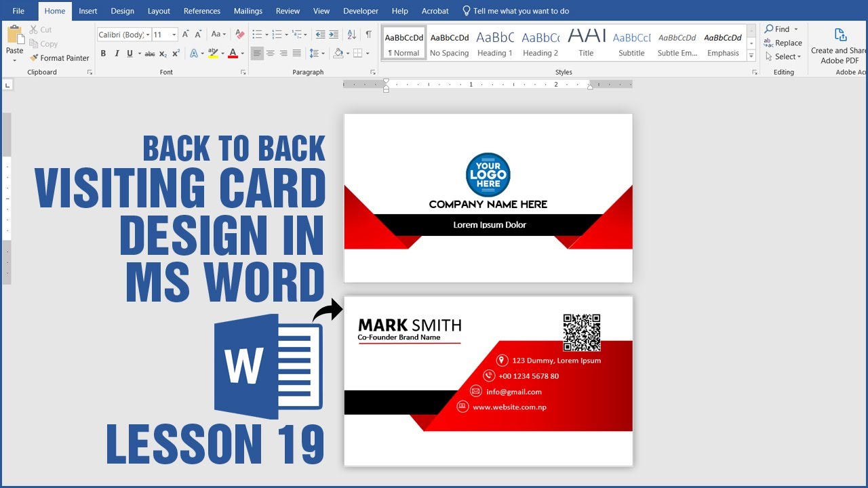Decrease font size with shrink icon
Screen dimensions: 868x488
pyautogui.click(x=199, y=35)
